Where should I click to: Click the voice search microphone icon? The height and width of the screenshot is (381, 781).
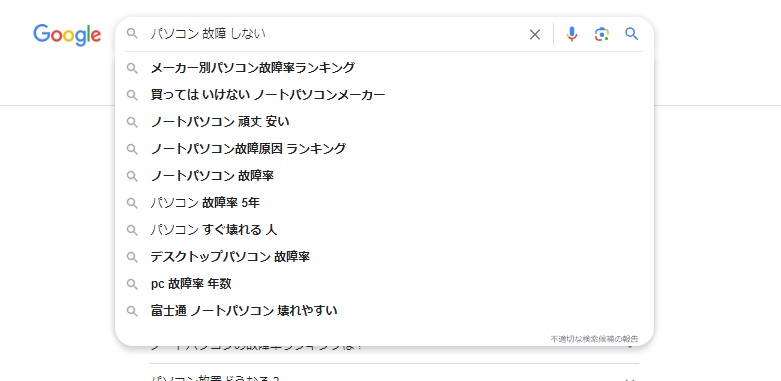pyautogui.click(x=572, y=34)
